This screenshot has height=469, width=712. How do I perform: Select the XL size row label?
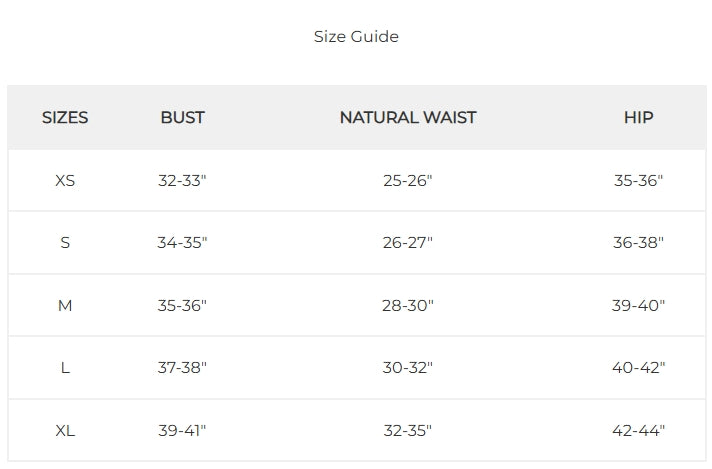pos(65,431)
